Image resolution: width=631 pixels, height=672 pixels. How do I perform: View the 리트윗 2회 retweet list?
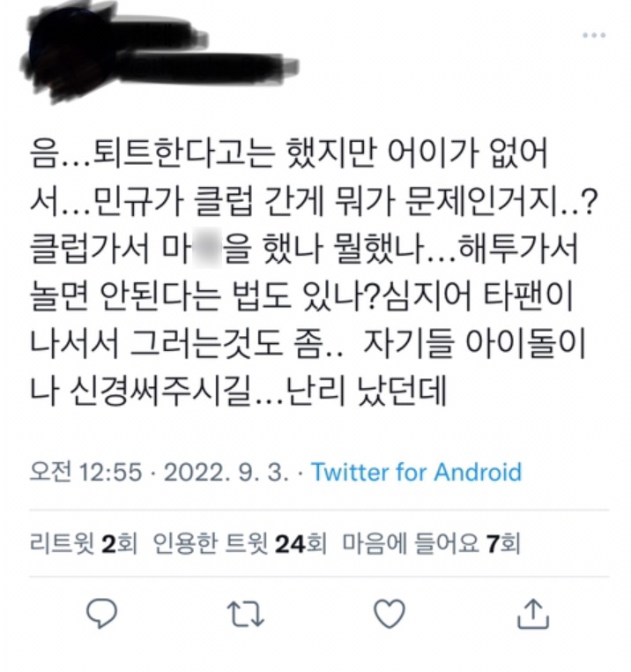(84, 543)
